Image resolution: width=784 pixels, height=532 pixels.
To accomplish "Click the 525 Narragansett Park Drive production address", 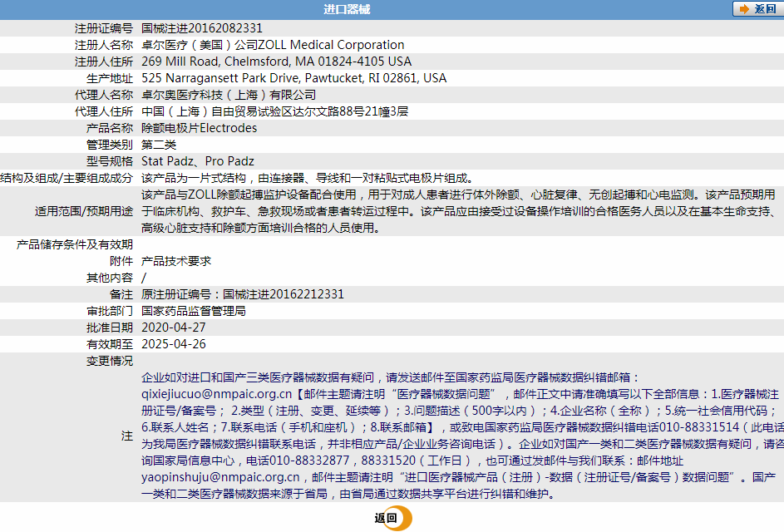I will coord(293,78).
